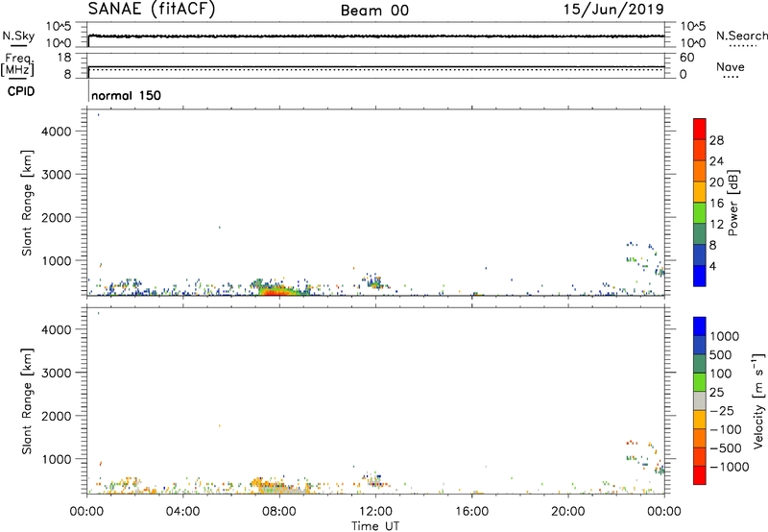Click the Freq. [MHz] axis label

17,64
